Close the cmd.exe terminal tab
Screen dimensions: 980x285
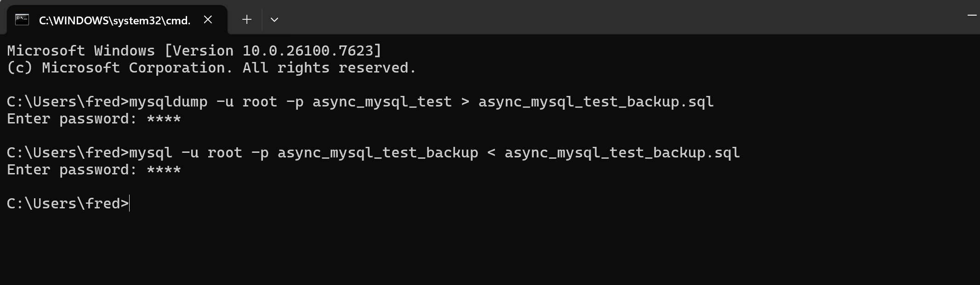(x=208, y=20)
